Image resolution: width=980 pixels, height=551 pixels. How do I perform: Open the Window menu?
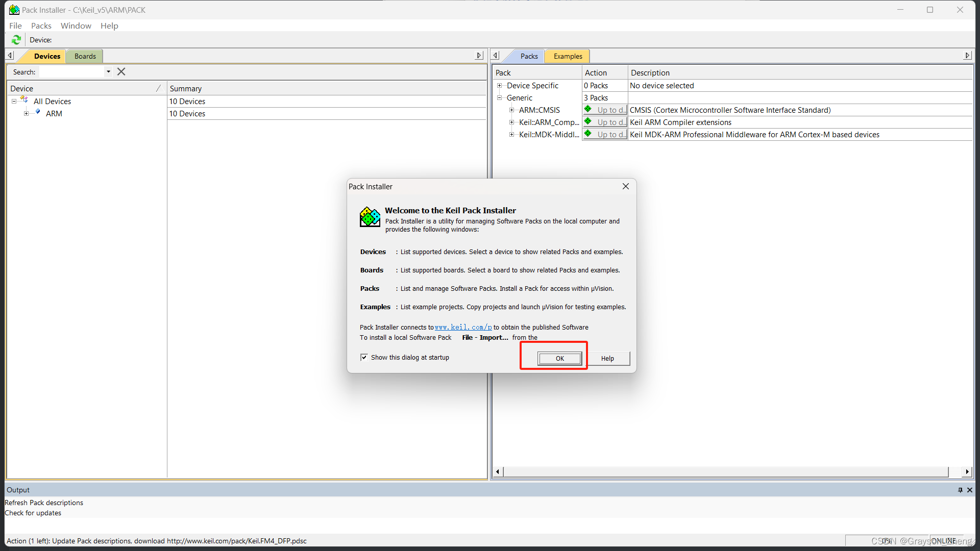tap(76, 26)
